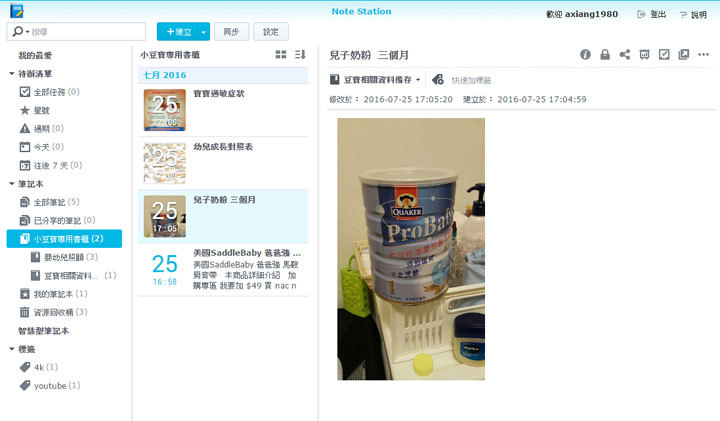The height and width of the screenshot is (421, 720).
Task: Open the create button dropdown arrow
Action: pyautogui.click(x=203, y=32)
